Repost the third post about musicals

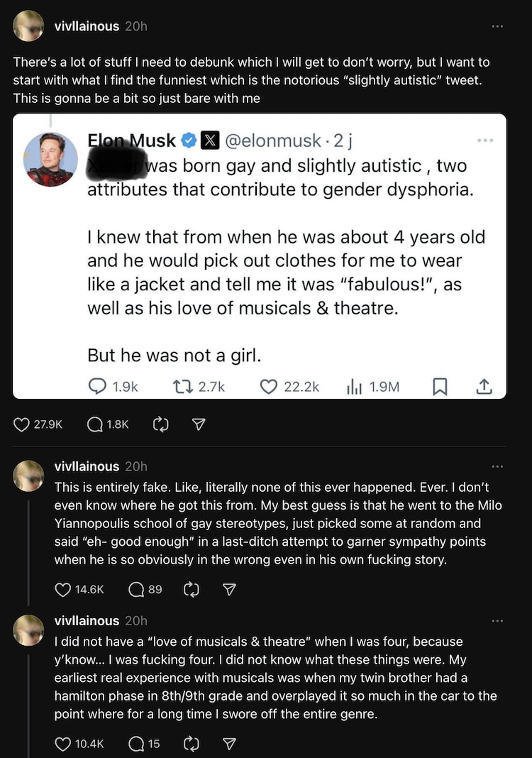[x=191, y=744]
